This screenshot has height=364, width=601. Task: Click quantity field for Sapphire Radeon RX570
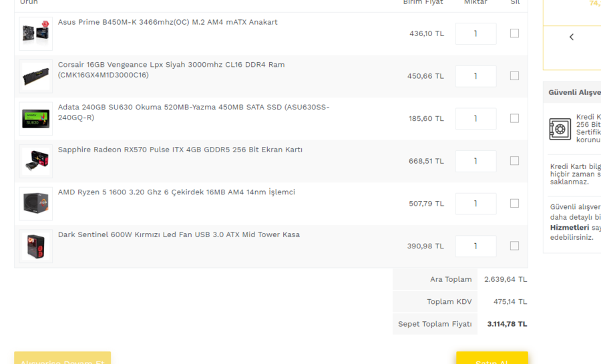tap(475, 162)
